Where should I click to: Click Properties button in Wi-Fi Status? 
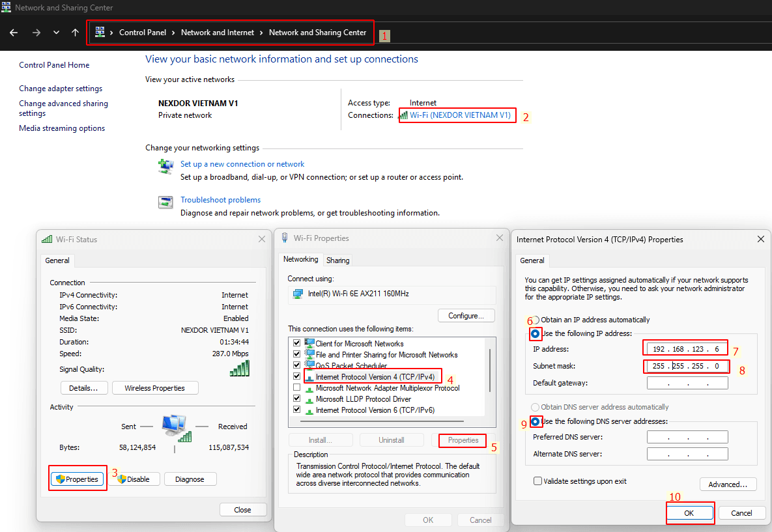pos(78,479)
